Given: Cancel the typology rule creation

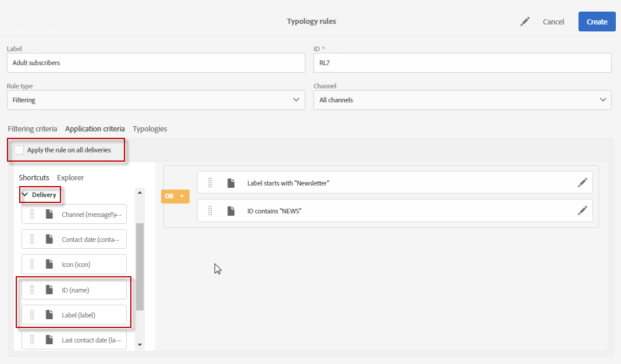Looking at the screenshot, I should (553, 22).
